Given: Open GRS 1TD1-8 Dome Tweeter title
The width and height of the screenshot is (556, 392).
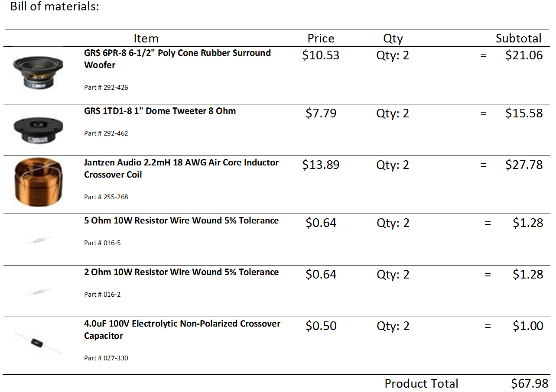Looking at the screenshot, I should pos(160,111).
